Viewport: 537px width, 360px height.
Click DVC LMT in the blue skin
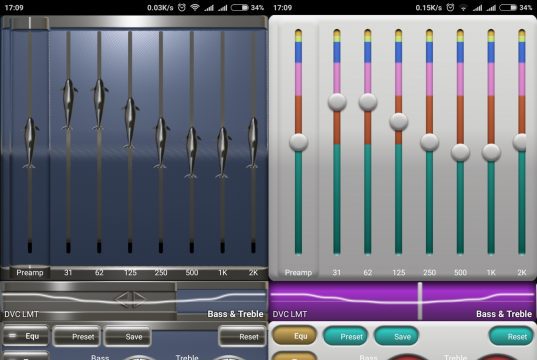pos(21,314)
